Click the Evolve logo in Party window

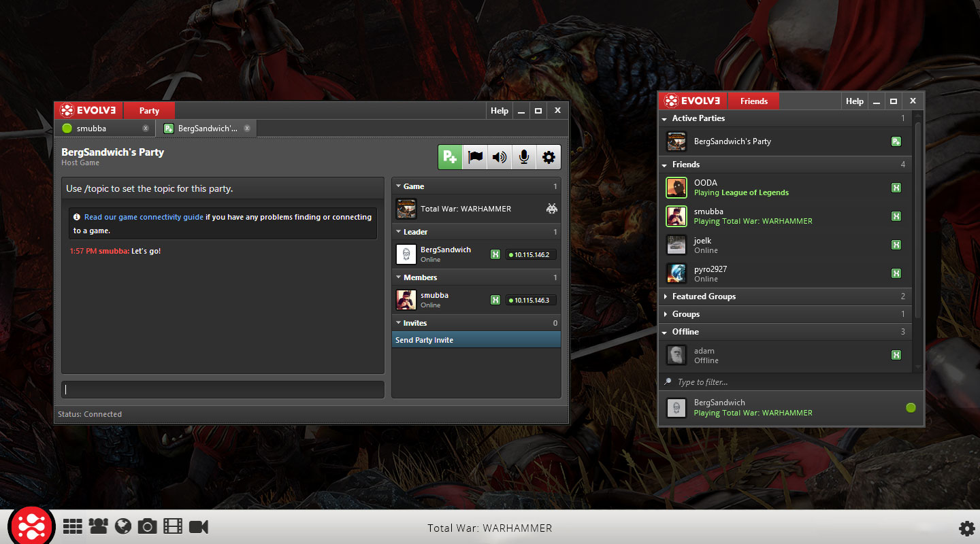coord(88,111)
